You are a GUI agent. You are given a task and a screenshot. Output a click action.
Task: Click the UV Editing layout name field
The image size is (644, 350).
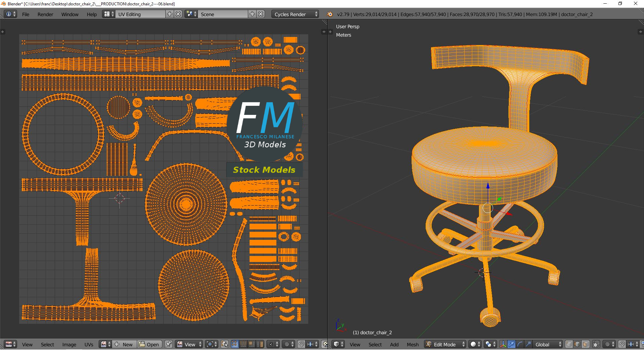tap(140, 14)
